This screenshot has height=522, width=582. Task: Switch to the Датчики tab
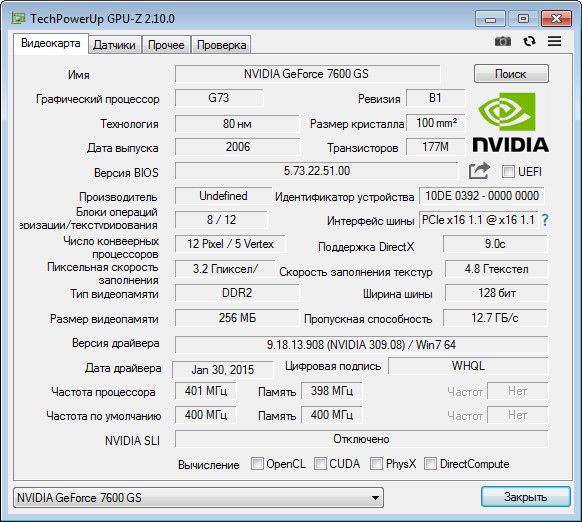[114, 45]
